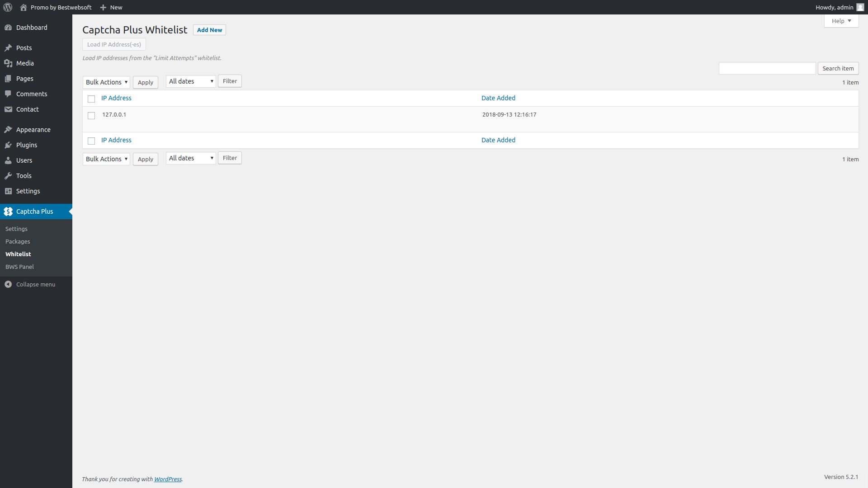868x488 pixels.
Task: Click the 127.0.0.1 IP address cell
Action: tap(114, 115)
